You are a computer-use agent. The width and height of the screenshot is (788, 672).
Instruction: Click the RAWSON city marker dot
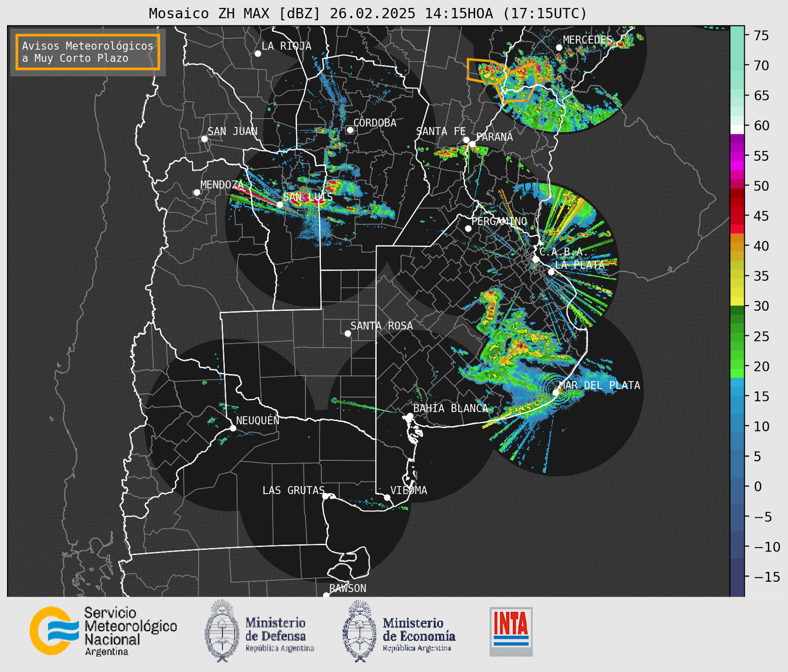coord(326,595)
